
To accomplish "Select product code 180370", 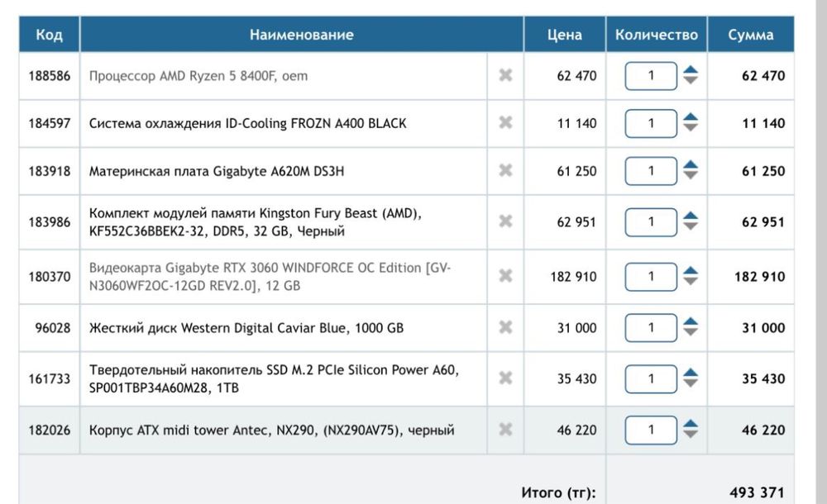I will click(49, 277).
